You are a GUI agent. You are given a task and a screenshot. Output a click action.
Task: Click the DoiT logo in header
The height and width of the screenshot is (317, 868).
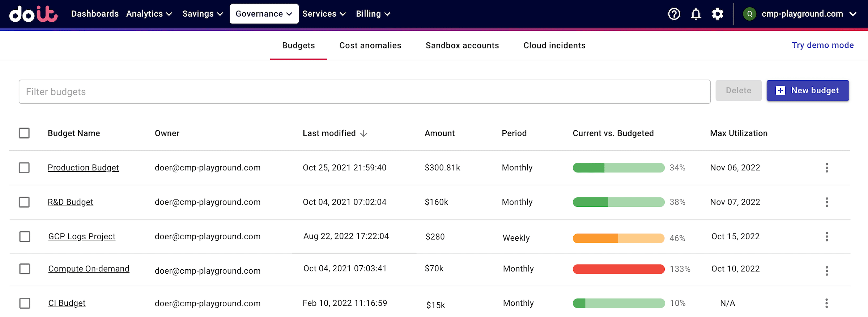point(33,14)
